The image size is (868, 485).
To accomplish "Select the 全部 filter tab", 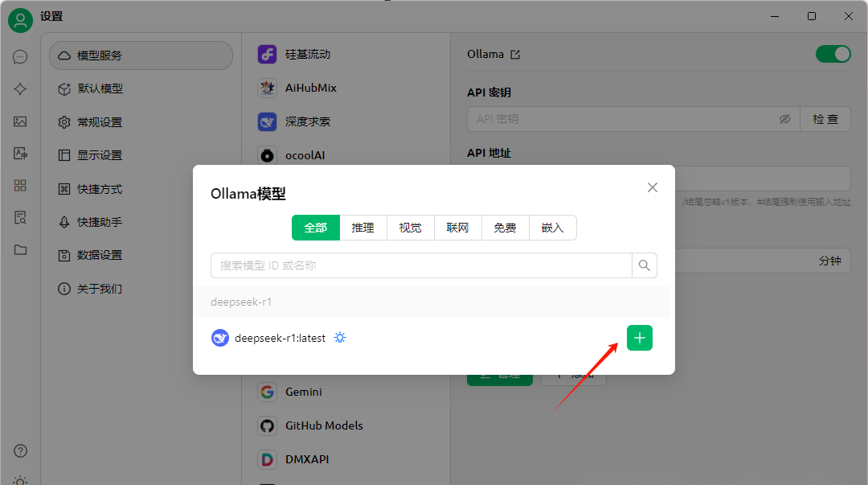I will pos(316,228).
